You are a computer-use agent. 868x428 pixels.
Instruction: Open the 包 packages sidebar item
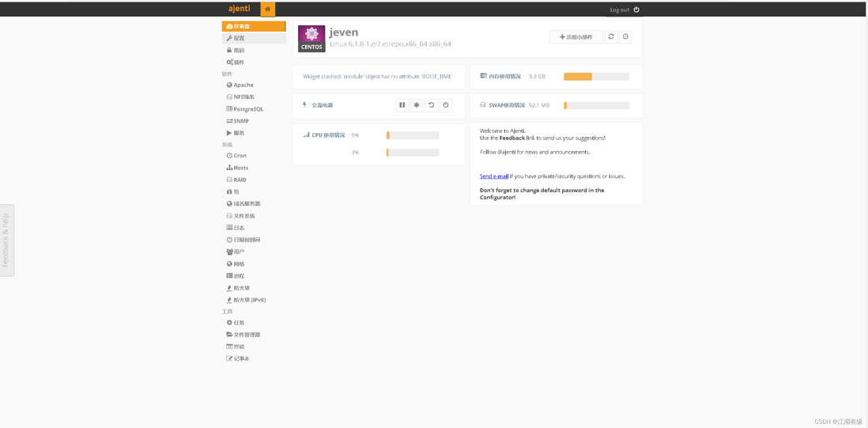(x=254, y=191)
